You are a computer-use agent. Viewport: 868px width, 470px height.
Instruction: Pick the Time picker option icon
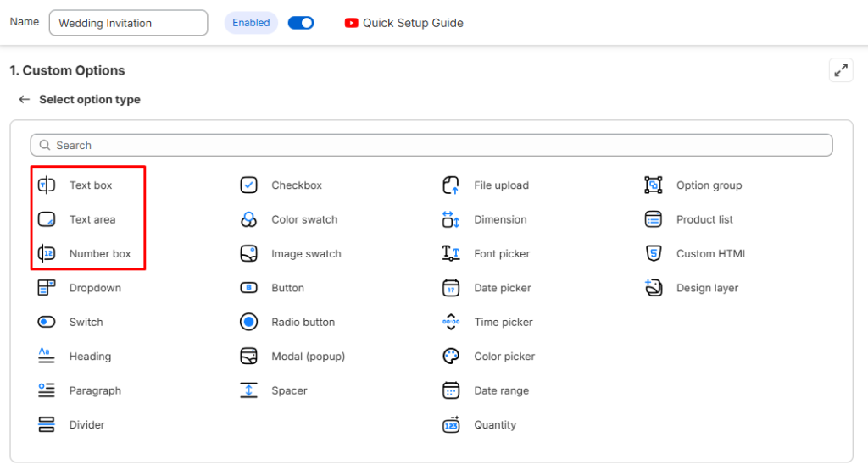[451, 322]
